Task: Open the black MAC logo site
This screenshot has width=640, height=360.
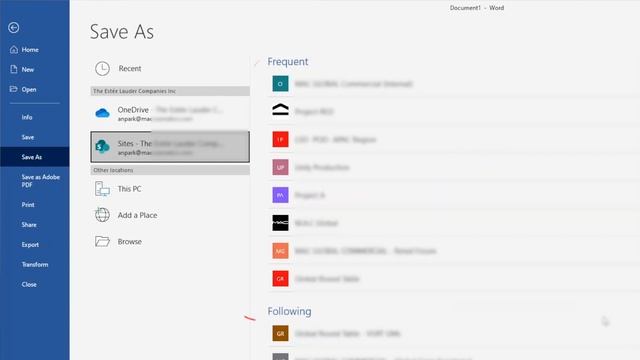Action: [280, 223]
